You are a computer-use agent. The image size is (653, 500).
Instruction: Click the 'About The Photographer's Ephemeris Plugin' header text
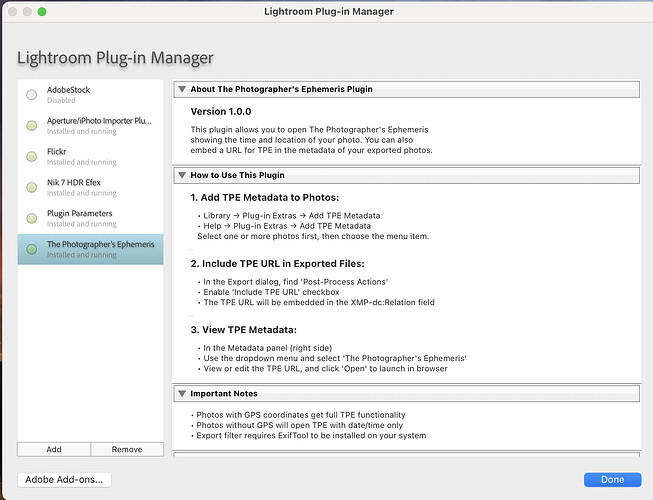[x=282, y=89]
